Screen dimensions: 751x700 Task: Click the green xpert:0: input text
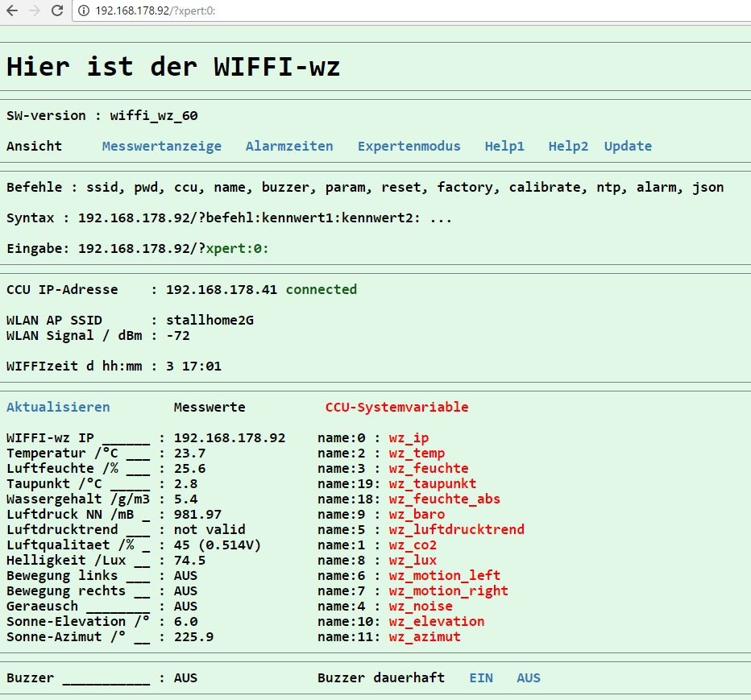237,248
